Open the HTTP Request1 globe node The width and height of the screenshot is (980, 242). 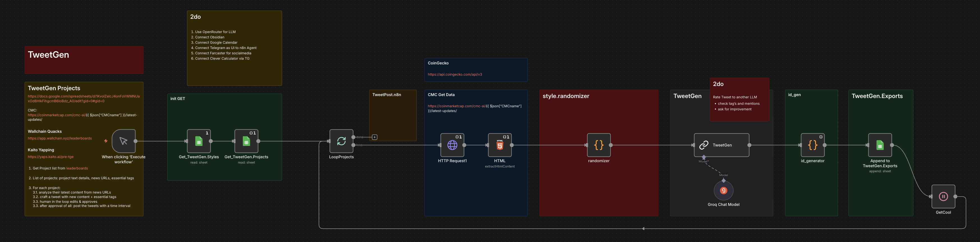point(452,145)
